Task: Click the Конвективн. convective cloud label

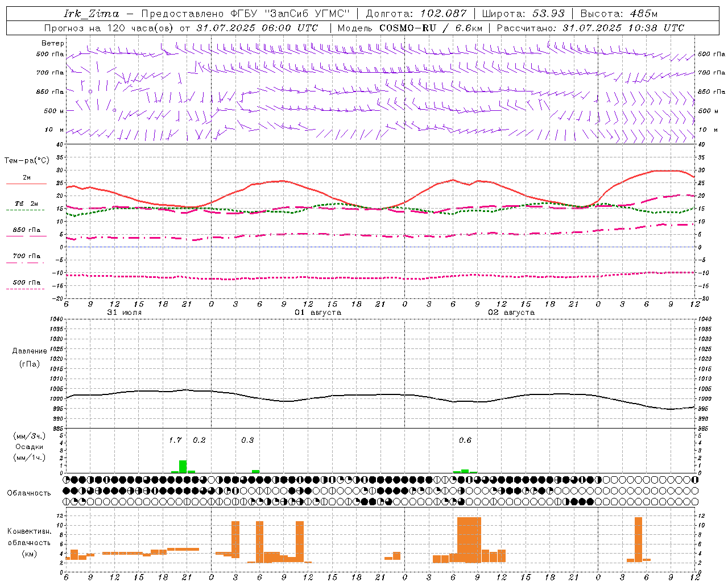Action: click(x=30, y=531)
